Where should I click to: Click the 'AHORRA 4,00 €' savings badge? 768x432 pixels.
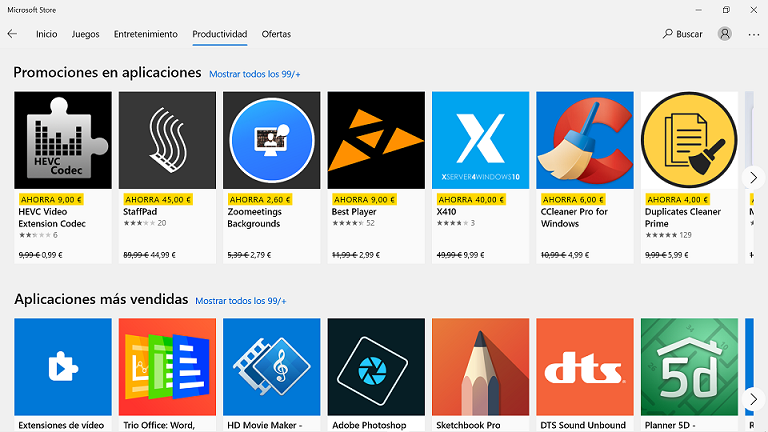pos(677,199)
